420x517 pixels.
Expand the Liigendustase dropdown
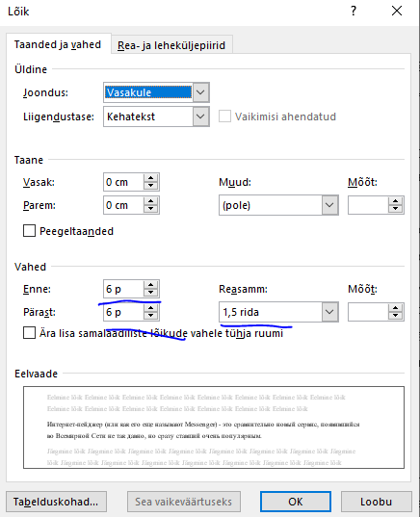point(200,116)
